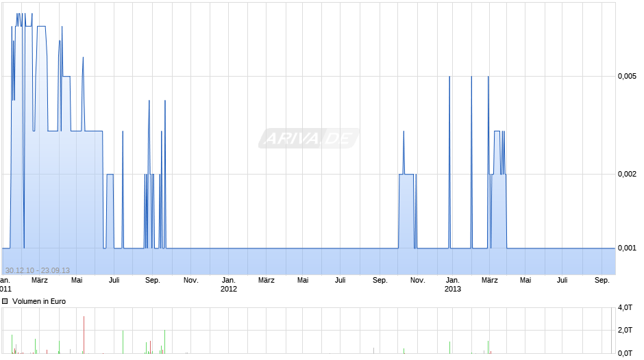Click the März label after Jan. 2013
The height and width of the screenshot is (360, 644).
click(x=490, y=281)
